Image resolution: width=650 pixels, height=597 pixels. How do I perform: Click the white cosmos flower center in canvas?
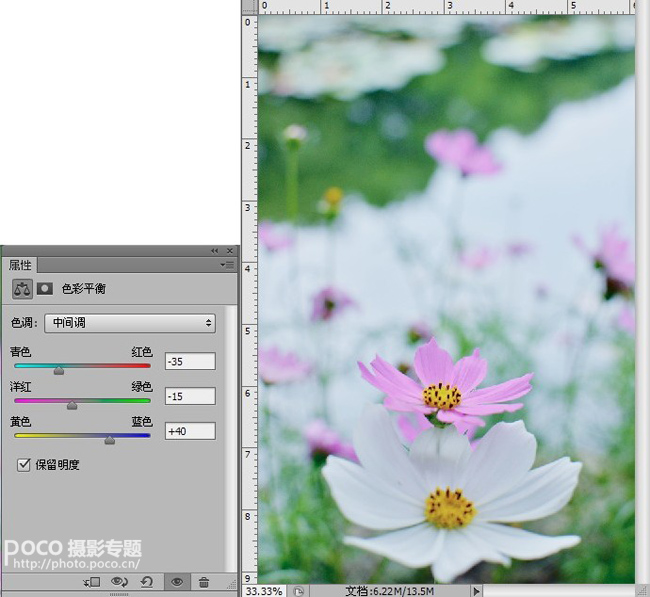(450, 508)
